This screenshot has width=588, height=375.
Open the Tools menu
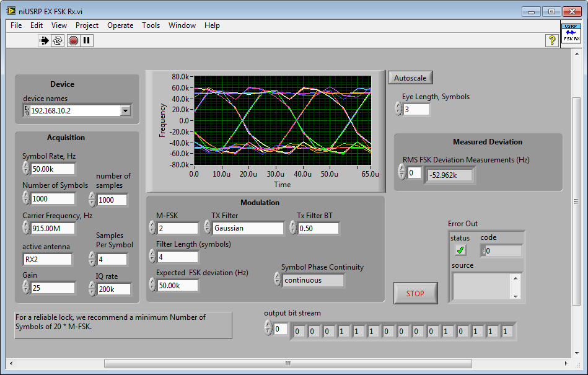pos(151,25)
